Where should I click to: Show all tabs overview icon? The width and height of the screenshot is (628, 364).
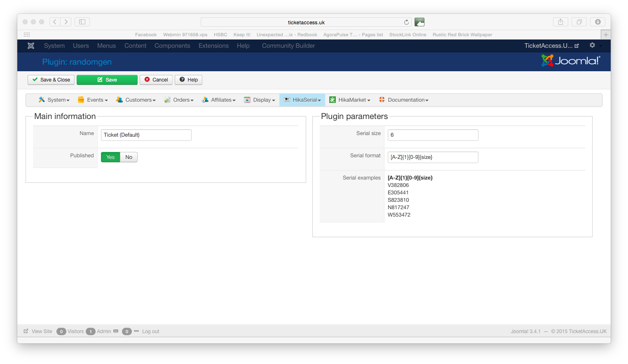pyautogui.click(x=579, y=22)
